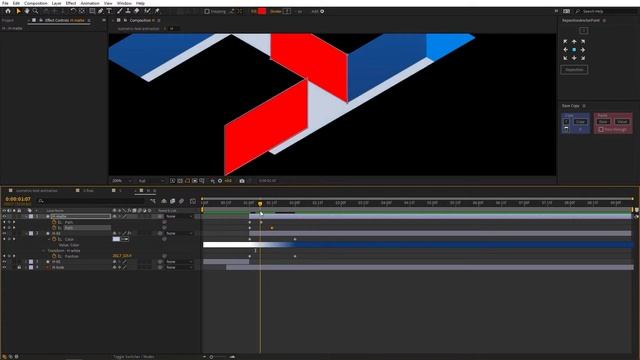
Task: Collapse layer 2 with its twirl arrow
Action: 26,233
